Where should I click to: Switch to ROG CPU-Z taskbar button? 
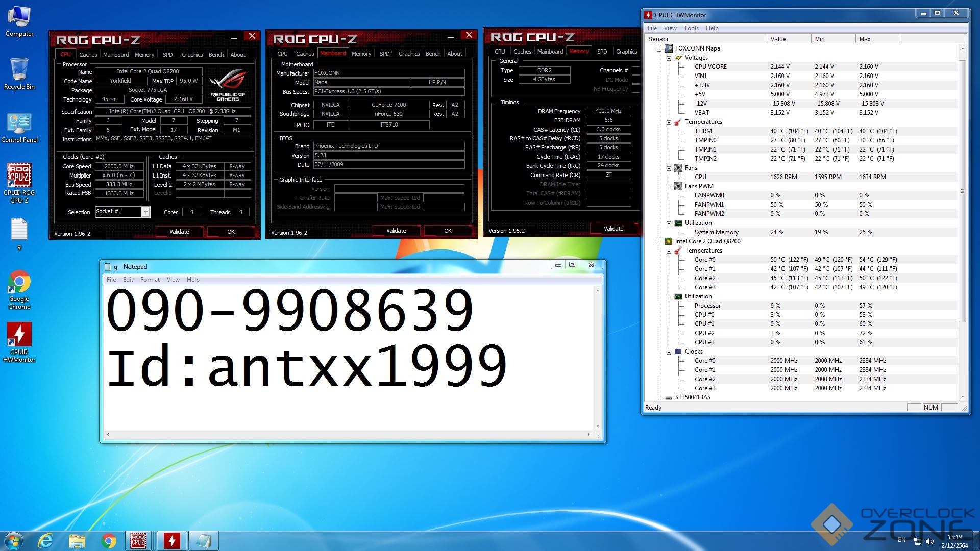pyautogui.click(x=138, y=541)
